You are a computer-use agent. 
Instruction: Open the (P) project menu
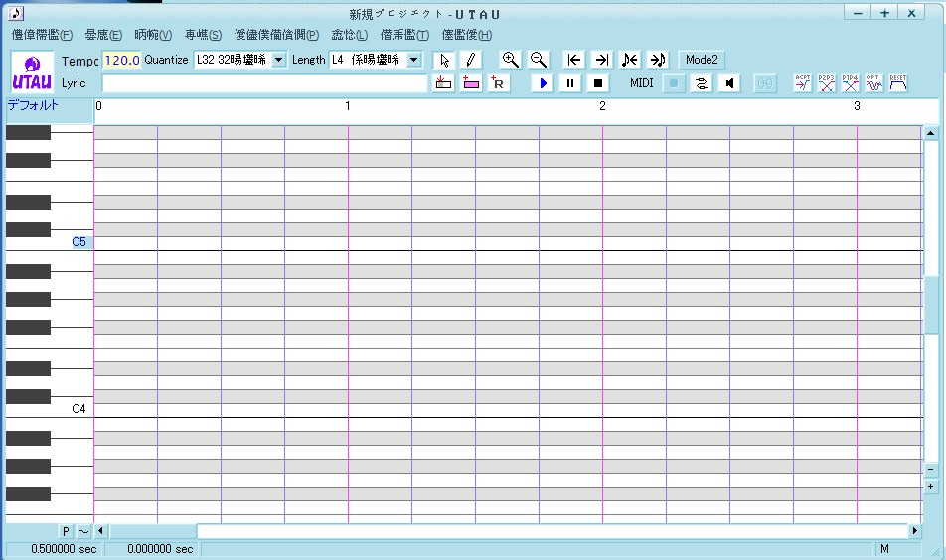click(x=277, y=35)
